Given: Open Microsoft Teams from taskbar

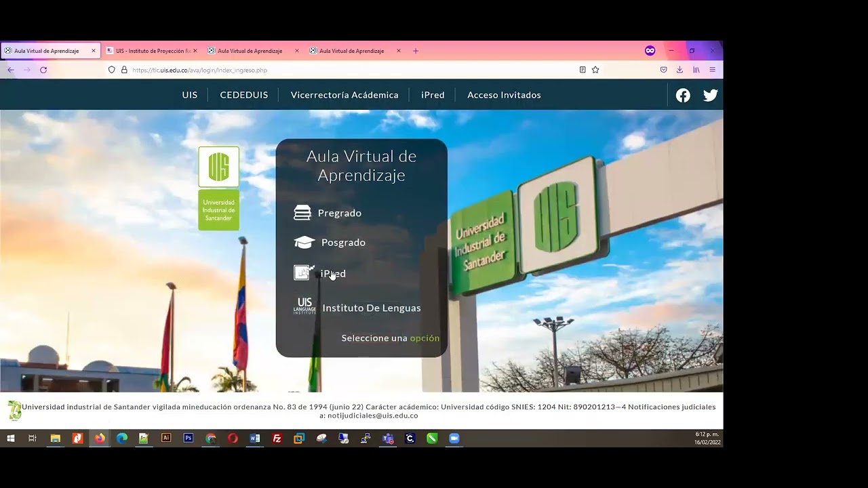Looking at the screenshot, I should pos(388,439).
